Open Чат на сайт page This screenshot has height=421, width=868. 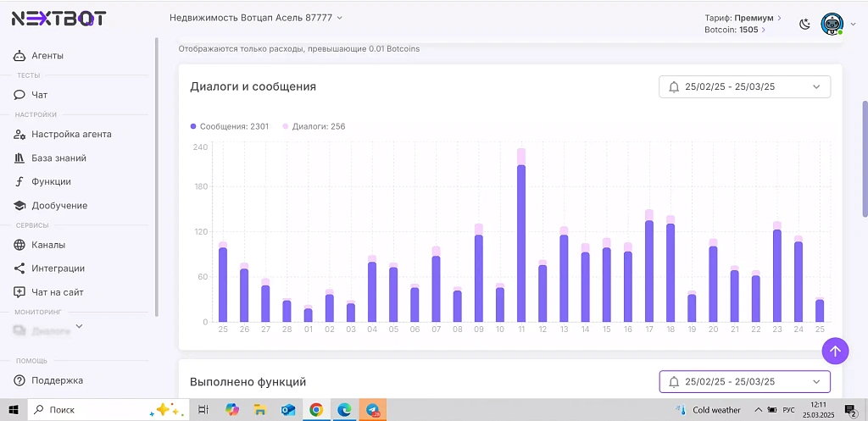coord(58,292)
